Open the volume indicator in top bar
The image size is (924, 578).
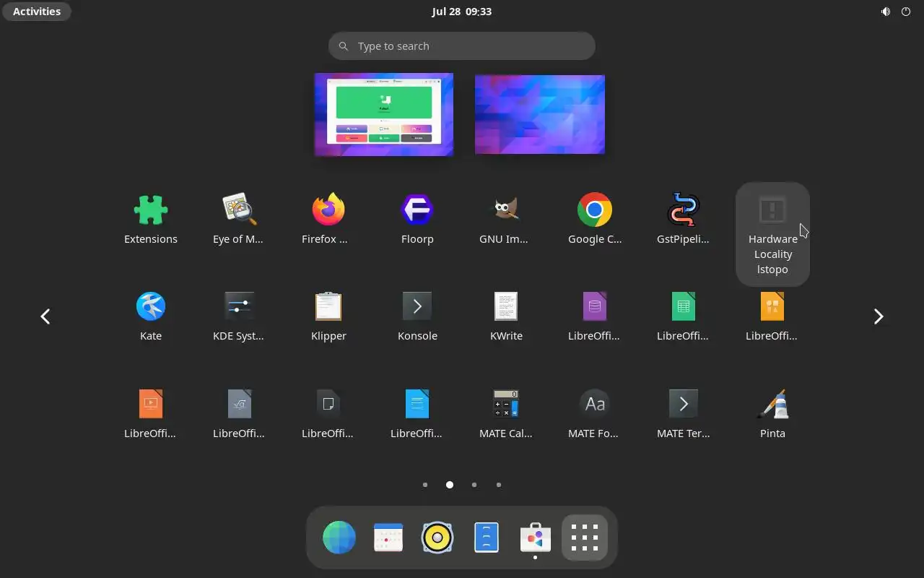[x=886, y=12]
